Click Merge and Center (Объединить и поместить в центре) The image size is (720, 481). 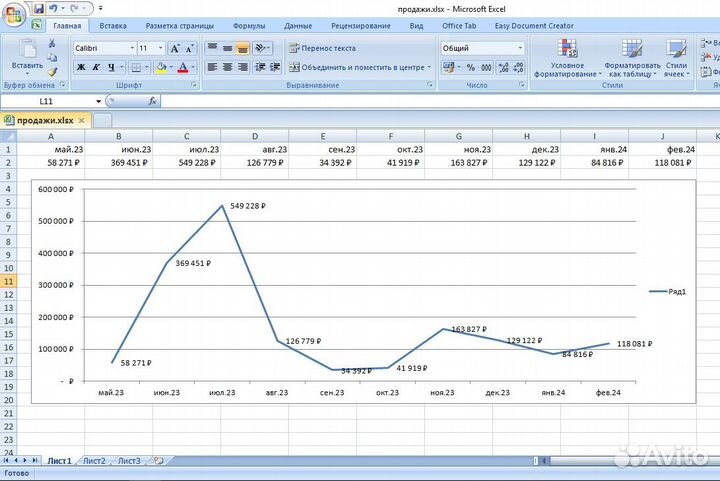point(356,68)
